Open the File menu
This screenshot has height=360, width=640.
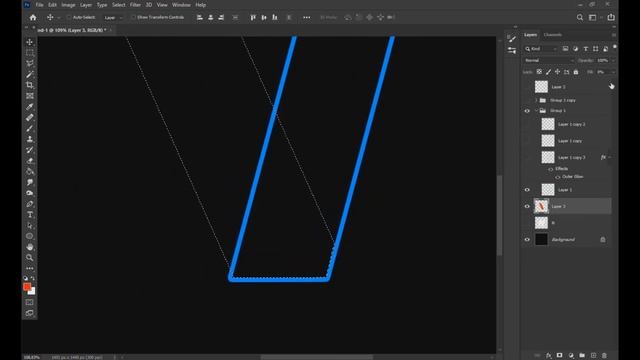coord(39,5)
